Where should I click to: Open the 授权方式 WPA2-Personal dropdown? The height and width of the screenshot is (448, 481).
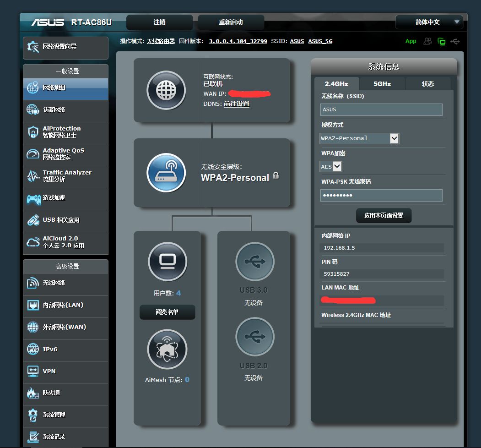tap(359, 138)
